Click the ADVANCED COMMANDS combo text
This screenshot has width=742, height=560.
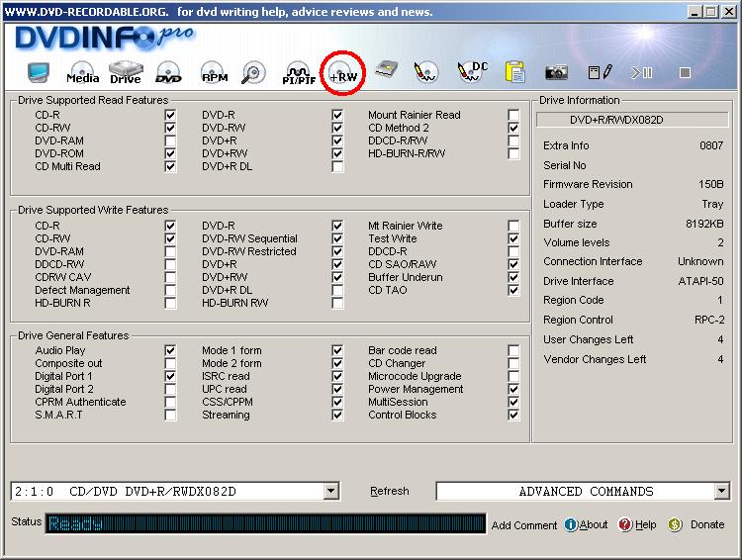point(586,492)
